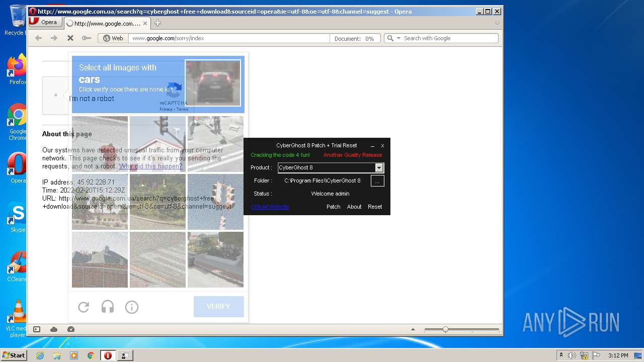This screenshot has height=362, width=644.
Task: Switch to the patcher taskbar button
Action: pyautogui.click(x=125, y=355)
